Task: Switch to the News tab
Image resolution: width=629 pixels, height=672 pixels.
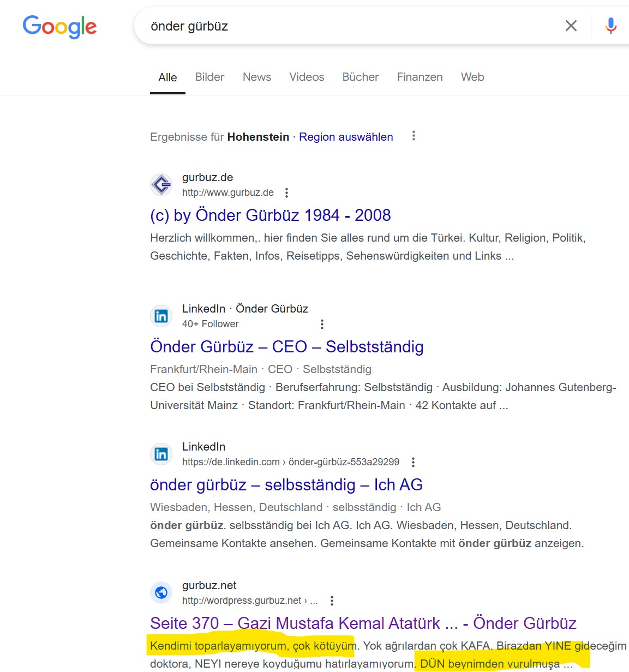Action: [x=257, y=77]
